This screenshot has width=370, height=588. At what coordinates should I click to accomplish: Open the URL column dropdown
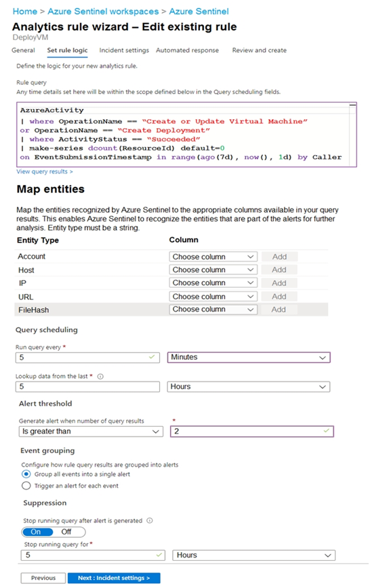click(213, 296)
